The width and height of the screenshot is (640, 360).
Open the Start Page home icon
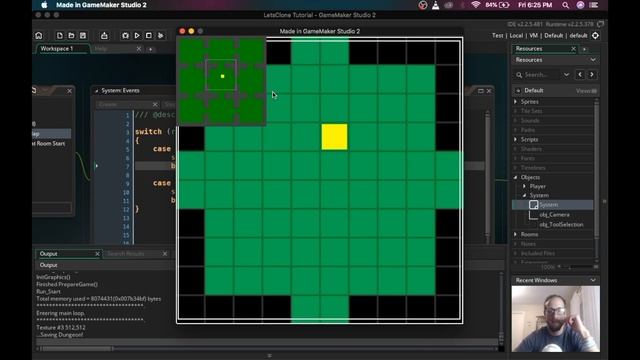click(39, 36)
